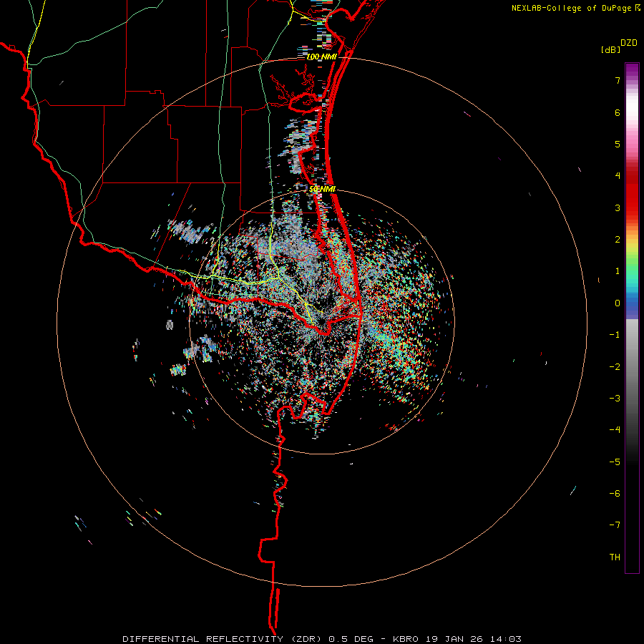Screen dimensions: 644x644
Task: Click the 4 value on the color scale
Action: point(618,176)
